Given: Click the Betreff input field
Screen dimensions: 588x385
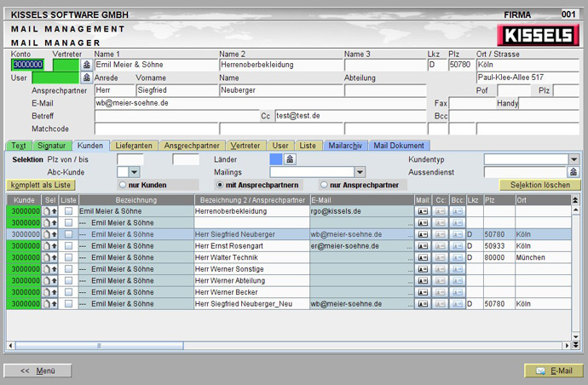Looking at the screenshot, I should [176, 116].
